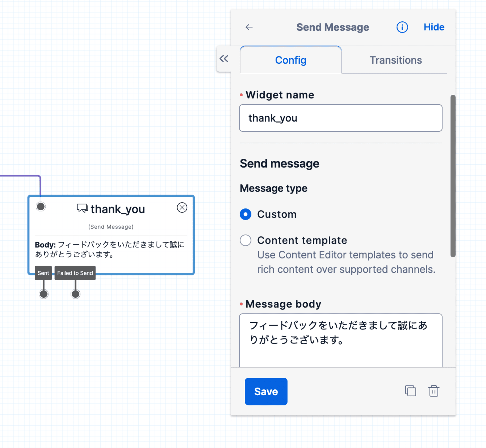Remove the thank_you widget via X icon
Image resolution: width=486 pixels, height=448 pixels.
[x=182, y=208]
